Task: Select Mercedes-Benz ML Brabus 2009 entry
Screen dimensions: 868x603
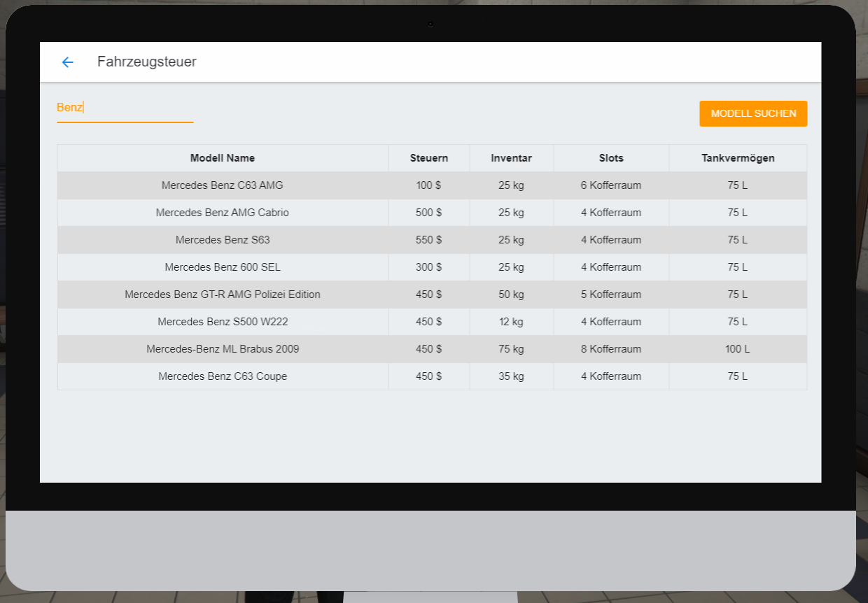Action: click(223, 349)
